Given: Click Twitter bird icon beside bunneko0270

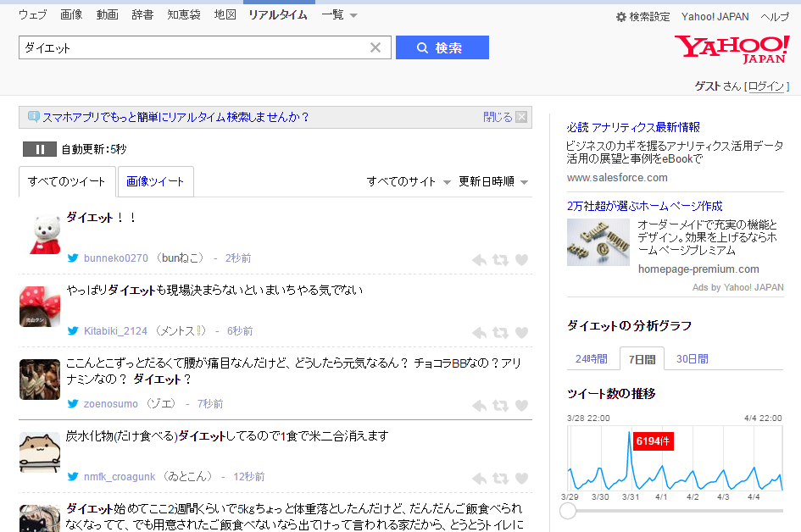Looking at the screenshot, I should [x=73, y=258].
